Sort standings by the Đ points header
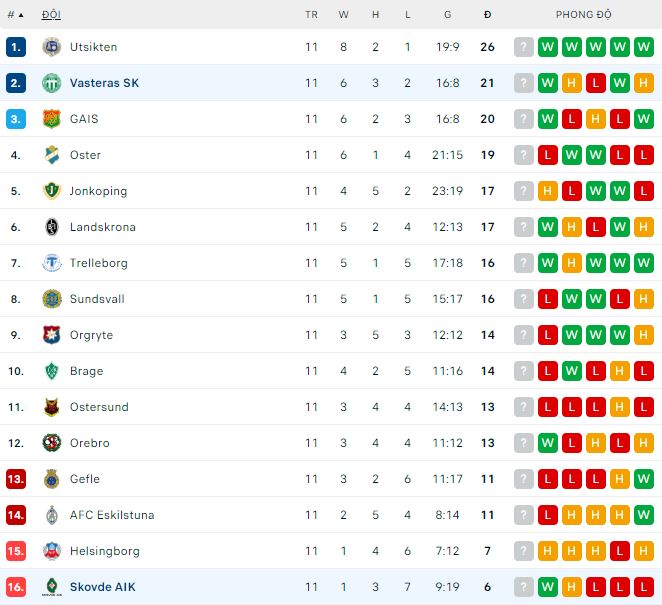The image size is (662, 605). click(487, 15)
